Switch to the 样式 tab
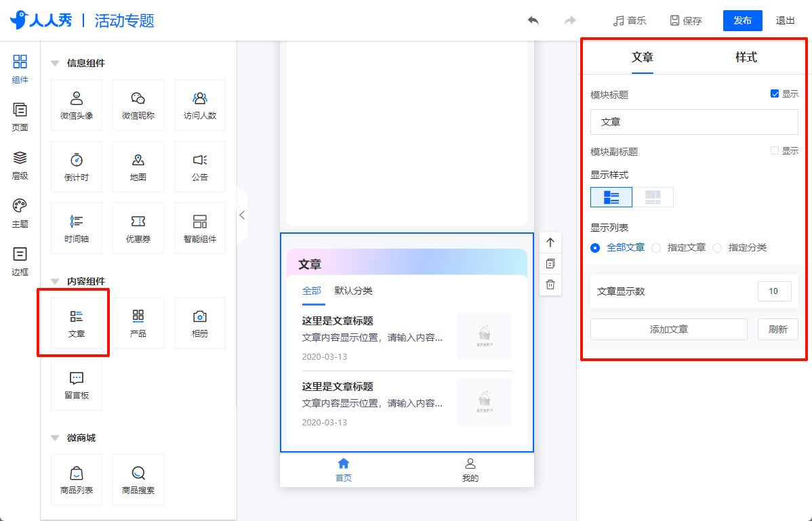Viewport: 812px width, 521px height. coord(746,58)
